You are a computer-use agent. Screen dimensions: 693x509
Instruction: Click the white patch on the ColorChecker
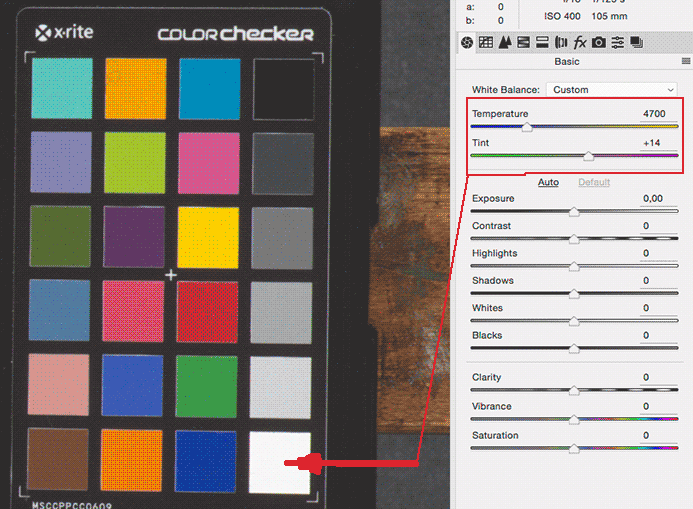point(280,463)
